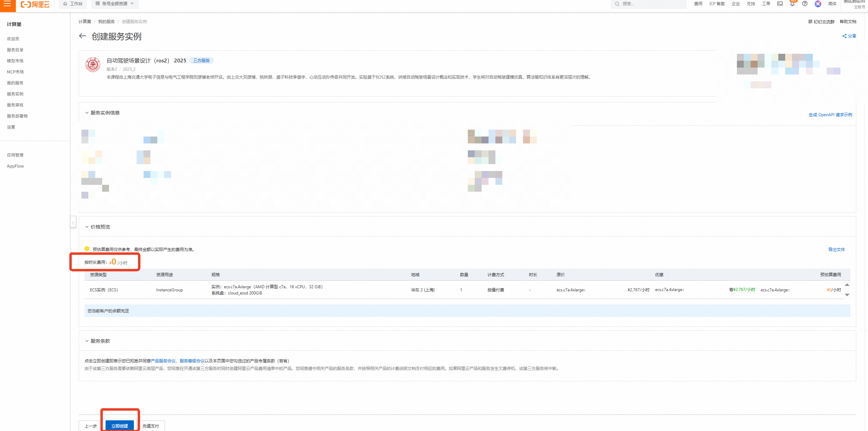
Task: Open the help question mark icon
Action: [x=805, y=4]
